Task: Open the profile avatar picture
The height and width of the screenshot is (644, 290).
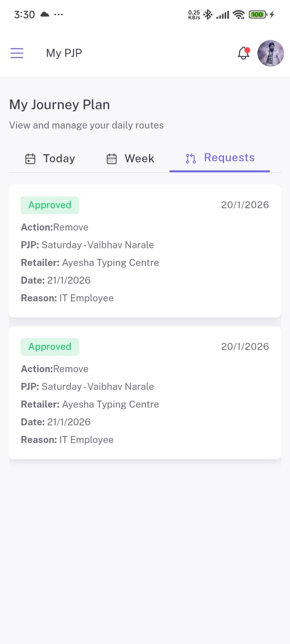Action: (x=270, y=53)
